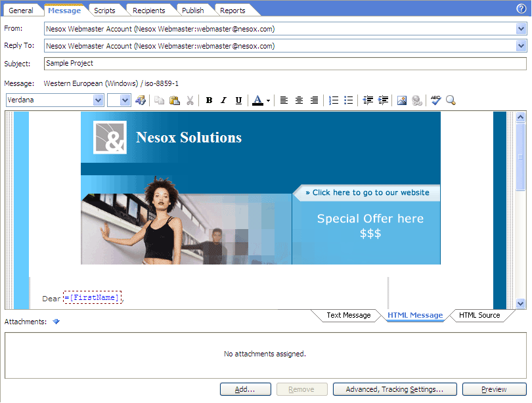Click the Nesox ampersand logo image

[x=110, y=137]
